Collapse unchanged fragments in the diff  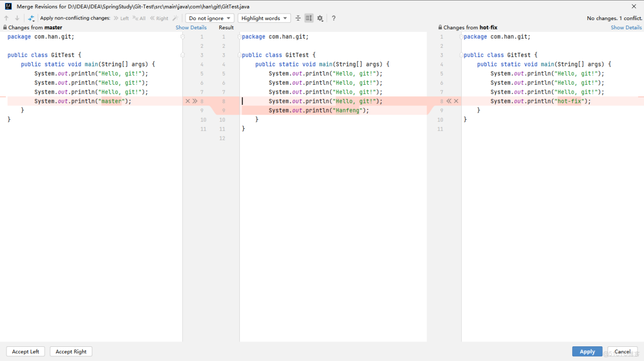point(298,18)
